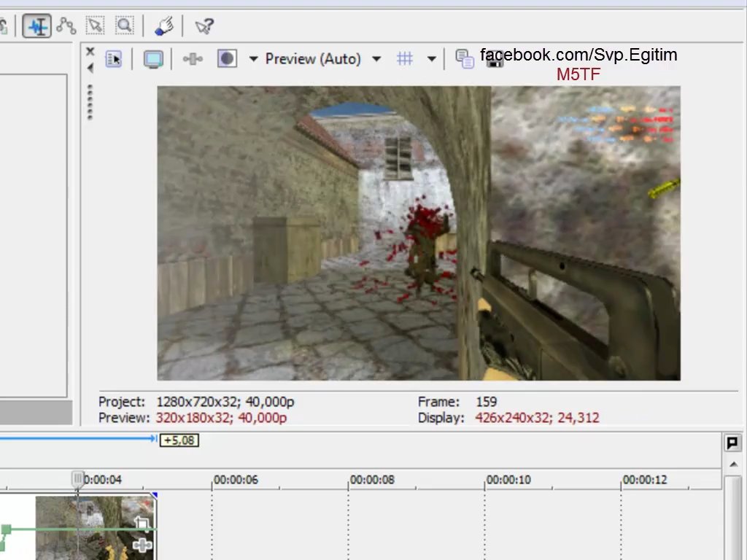Click the ruler at 00:00:08
Screen dimensions: 747x560
(372, 480)
